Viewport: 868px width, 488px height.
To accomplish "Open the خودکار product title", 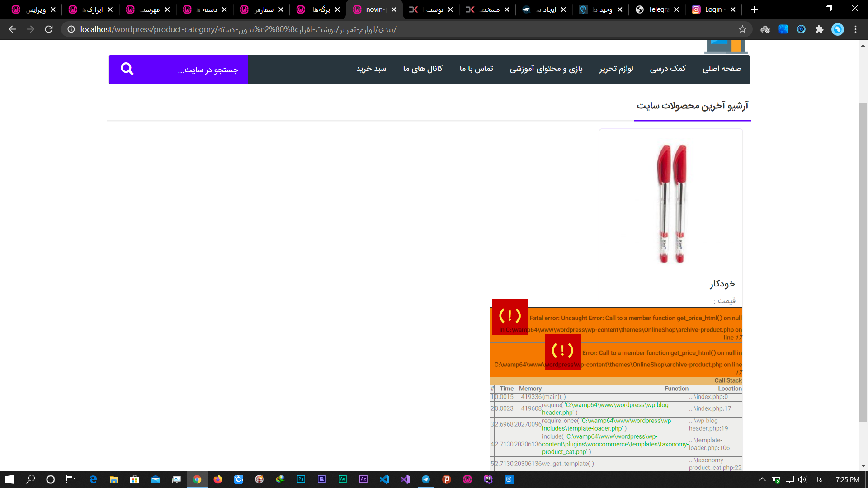I will coord(722,284).
